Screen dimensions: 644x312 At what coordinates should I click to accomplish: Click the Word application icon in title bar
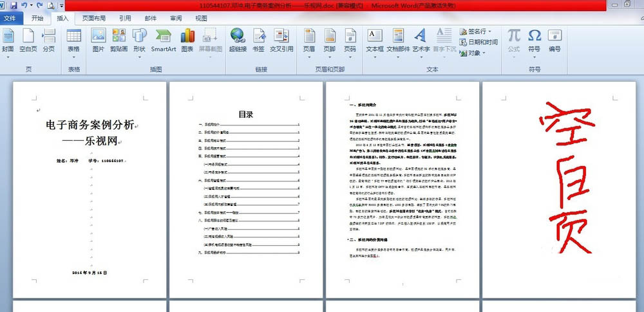3,5
